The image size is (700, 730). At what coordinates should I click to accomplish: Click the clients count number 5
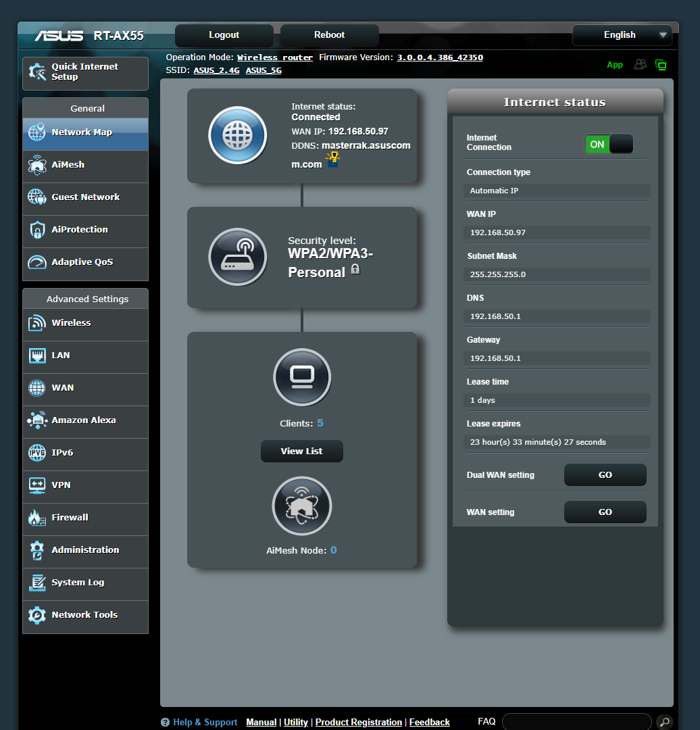tap(320, 423)
